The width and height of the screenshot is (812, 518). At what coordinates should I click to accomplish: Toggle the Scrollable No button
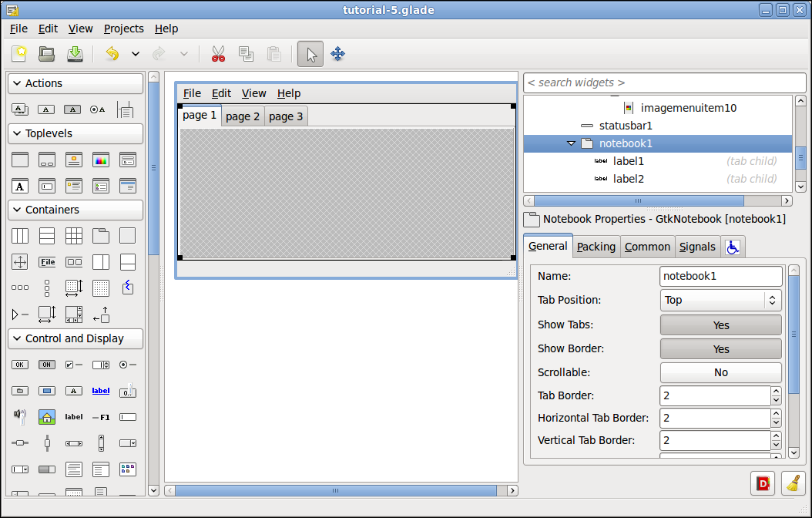click(x=721, y=372)
